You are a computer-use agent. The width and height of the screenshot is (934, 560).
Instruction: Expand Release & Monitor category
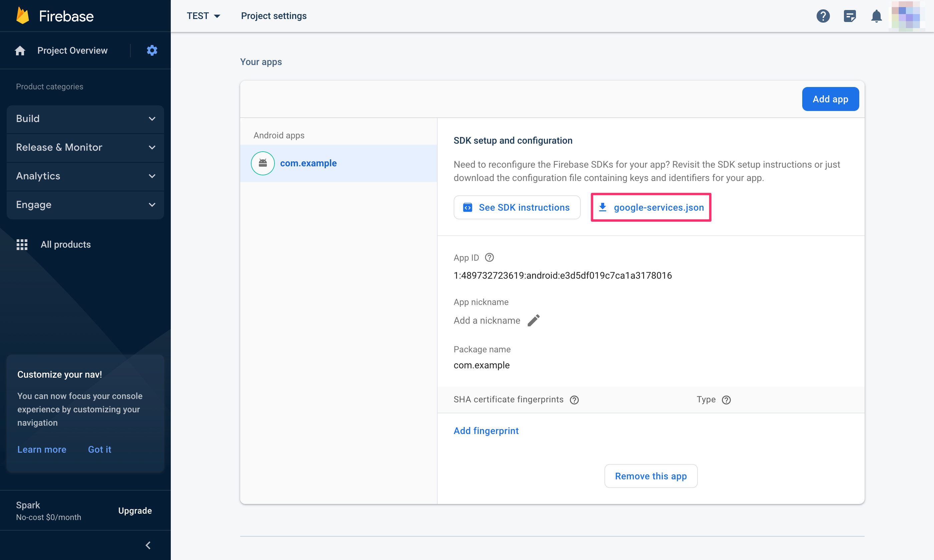[x=85, y=147]
